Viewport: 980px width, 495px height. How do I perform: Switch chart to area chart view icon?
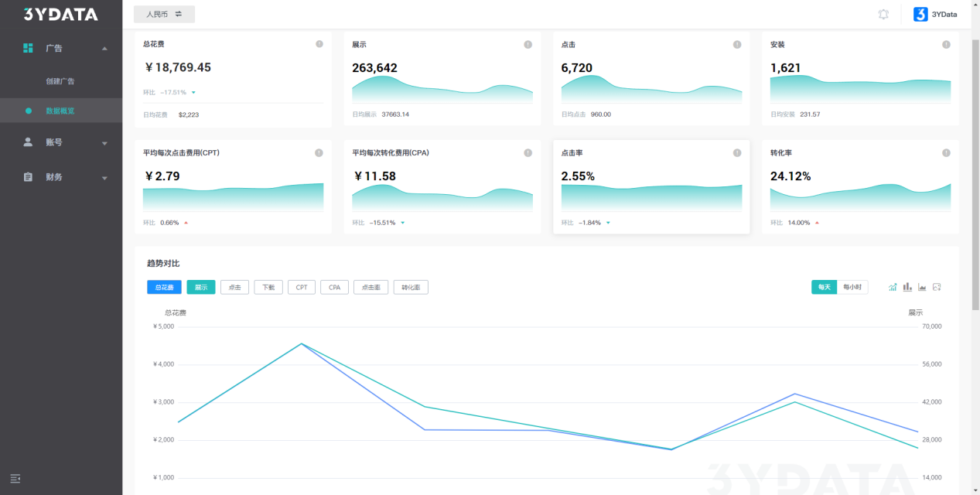click(922, 287)
